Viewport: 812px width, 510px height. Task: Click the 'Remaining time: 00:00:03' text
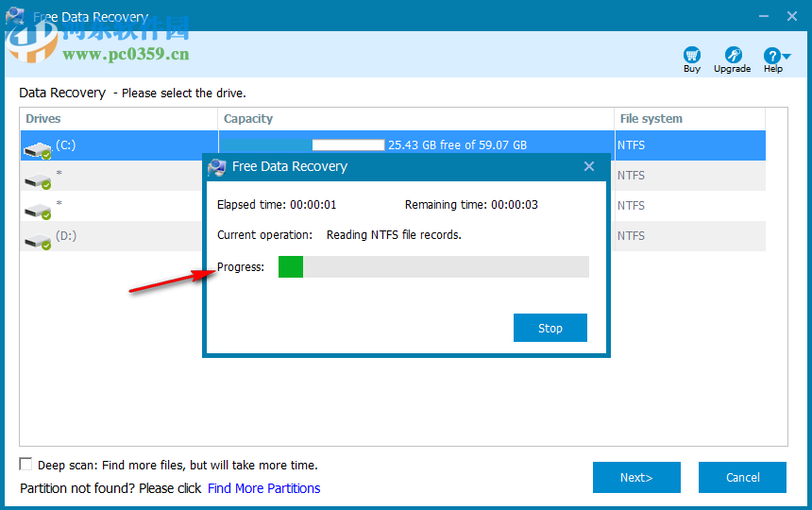(471, 205)
